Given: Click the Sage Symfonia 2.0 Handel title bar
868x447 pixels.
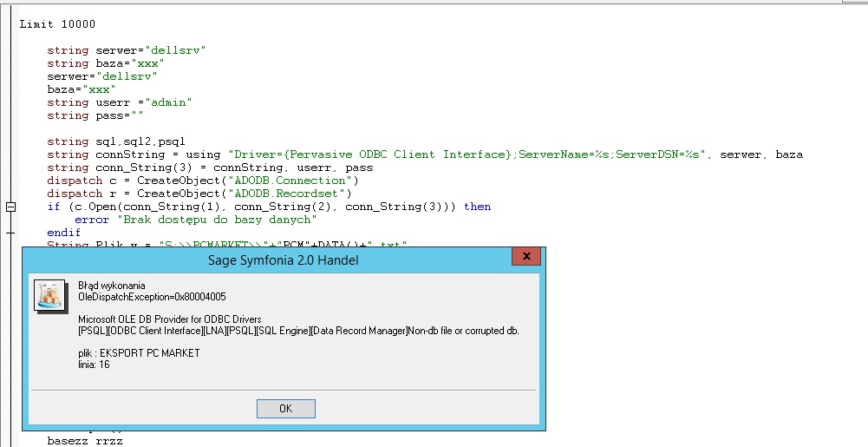Looking at the screenshot, I should click(283, 260).
